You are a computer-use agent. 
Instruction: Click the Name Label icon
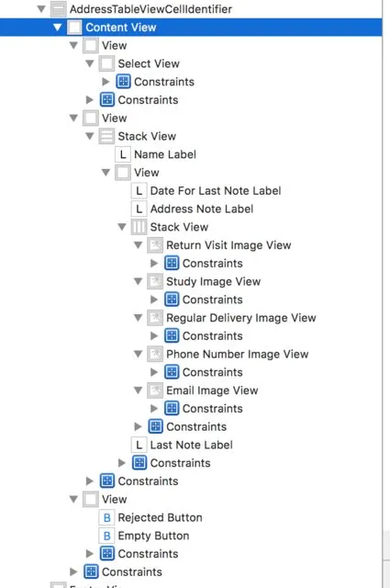[x=123, y=154]
